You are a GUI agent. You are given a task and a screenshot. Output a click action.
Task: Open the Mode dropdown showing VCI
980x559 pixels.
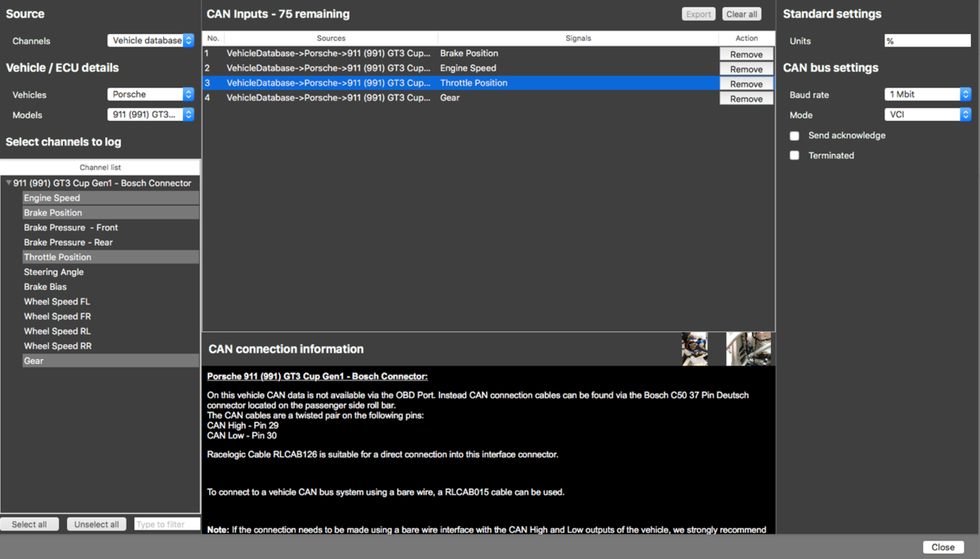(x=928, y=115)
